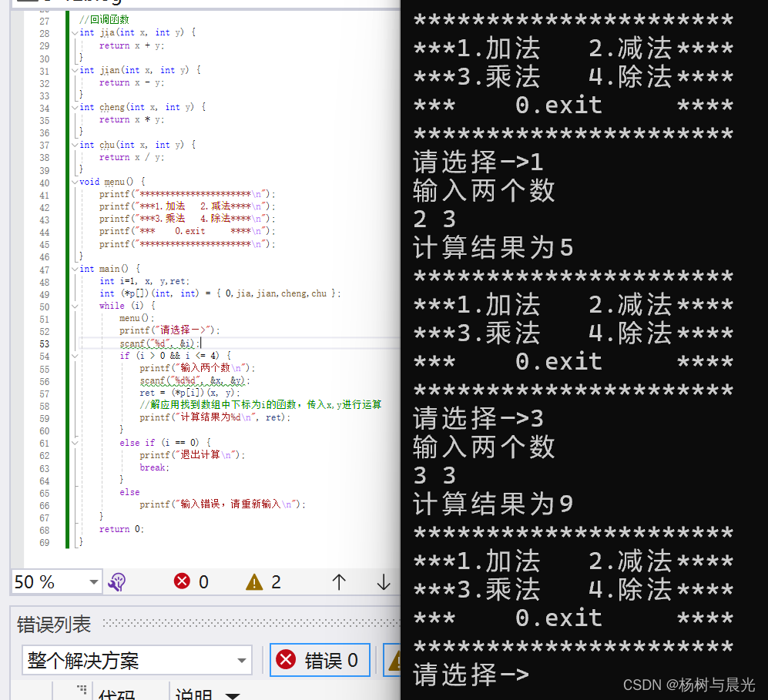Collapse the while loop block at line 50

(75, 306)
